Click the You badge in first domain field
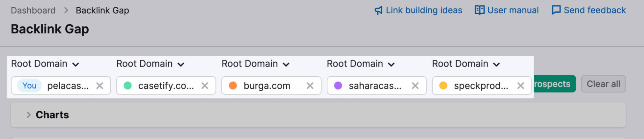Image resolution: width=644 pixels, height=139 pixels. (29, 86)
